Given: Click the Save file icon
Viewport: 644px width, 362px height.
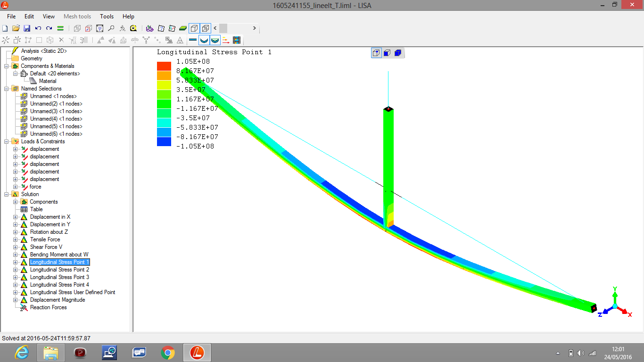Looking at the screenshot, I should point(27,28).
